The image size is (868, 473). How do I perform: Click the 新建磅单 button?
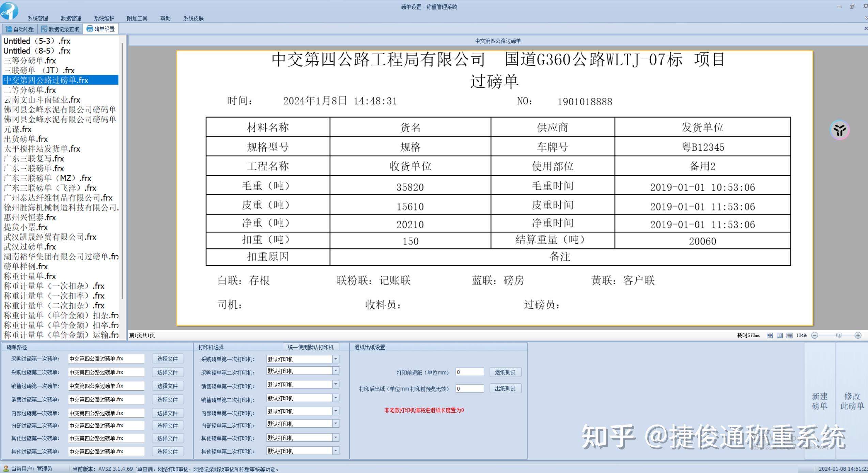click(820, 401)
